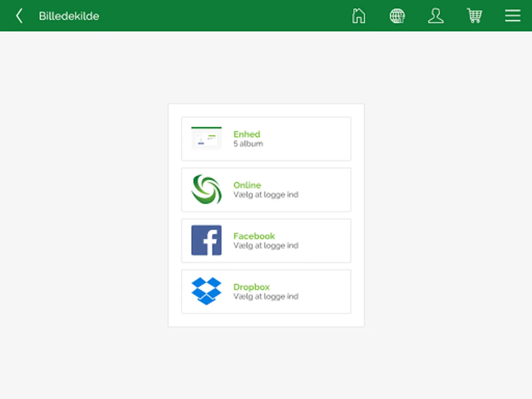Open the globe language icon
Image resolution: width=532 pixels, height=399 pixels.
pyautogui.click(x=397, y=16)
